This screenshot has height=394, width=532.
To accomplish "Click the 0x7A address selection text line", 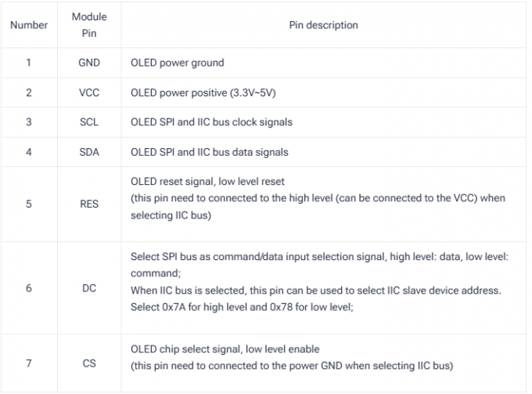I will tap(242, 307).
